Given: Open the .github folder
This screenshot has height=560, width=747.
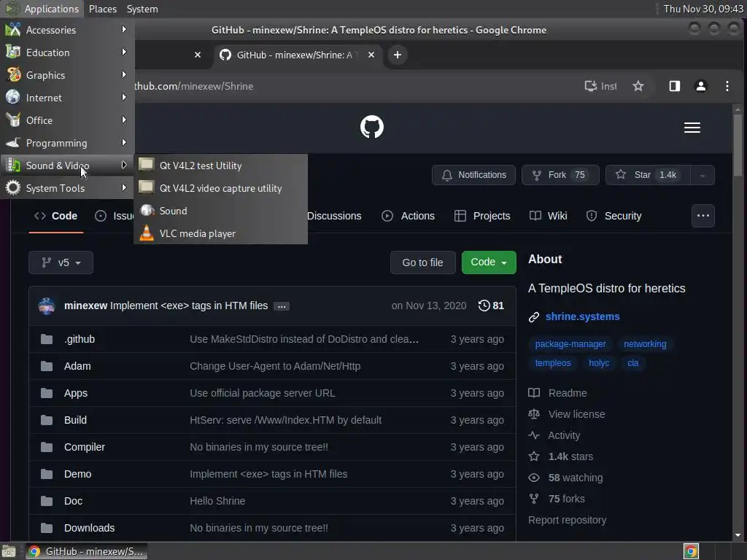Looking at the screenshot, I should pos(79,339).
